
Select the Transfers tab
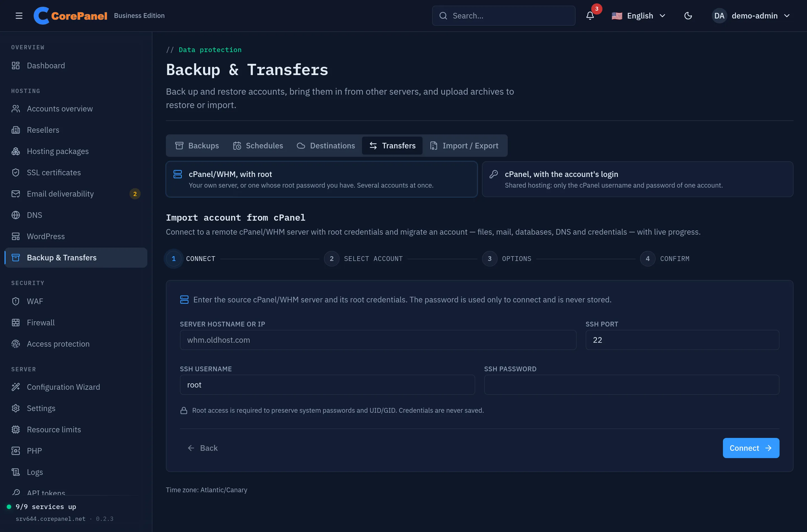coord(392,146)
